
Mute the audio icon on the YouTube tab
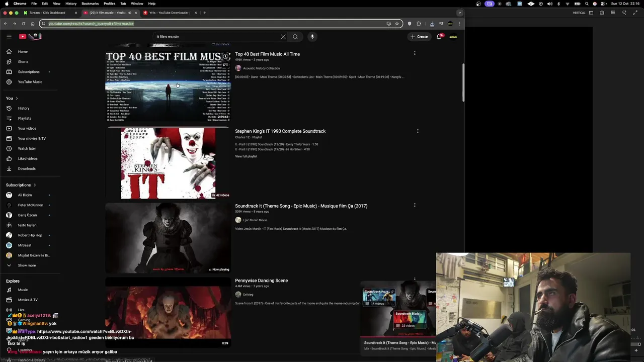pyautogui.click(x=130, y=13)
